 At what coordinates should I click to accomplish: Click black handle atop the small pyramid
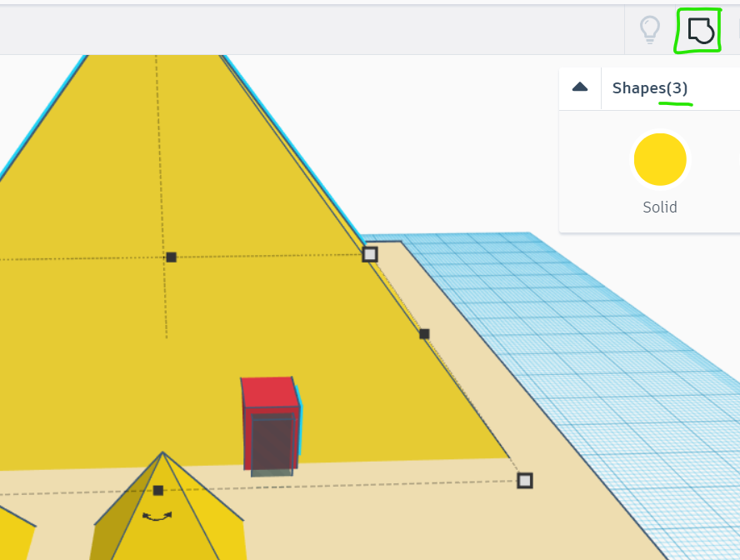(158, 491)
